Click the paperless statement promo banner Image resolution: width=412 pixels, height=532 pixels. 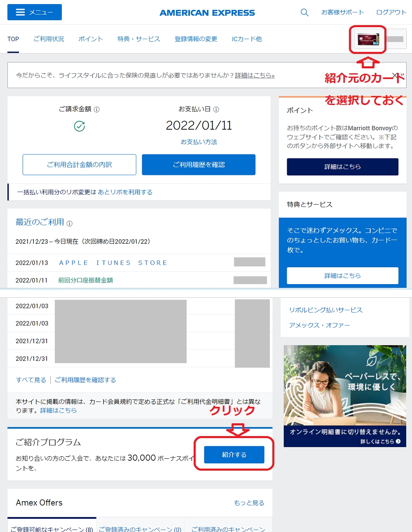[x=345, y=396]
